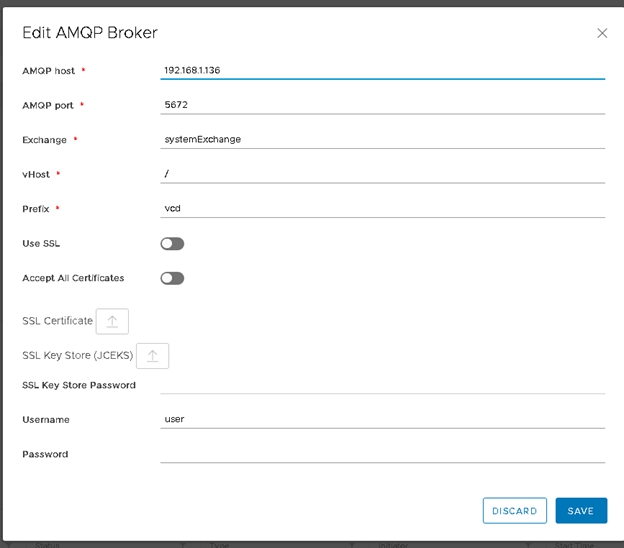This screenshot has height=548, width=624.
Task: Click the AMQP host label
Action: click(x=49, y=71)
